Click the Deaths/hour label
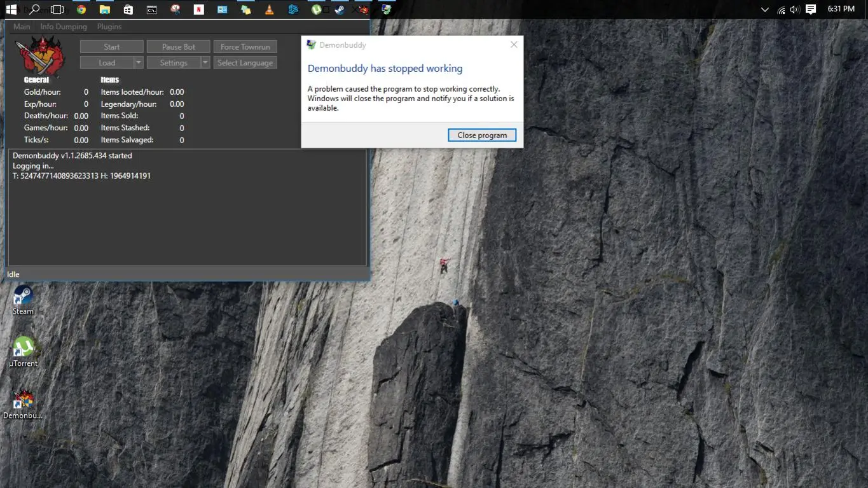 point(46,116)
